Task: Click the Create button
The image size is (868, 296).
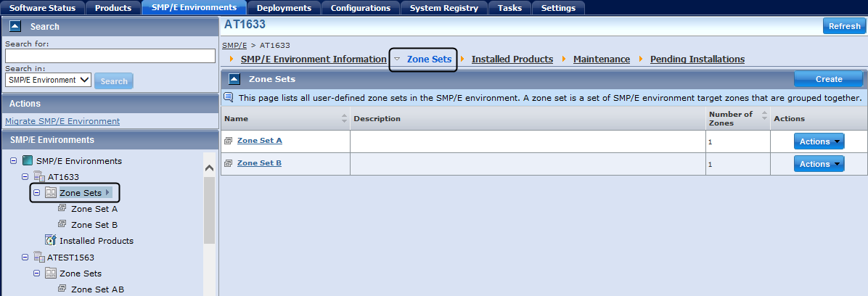Action: click(829, 79)
